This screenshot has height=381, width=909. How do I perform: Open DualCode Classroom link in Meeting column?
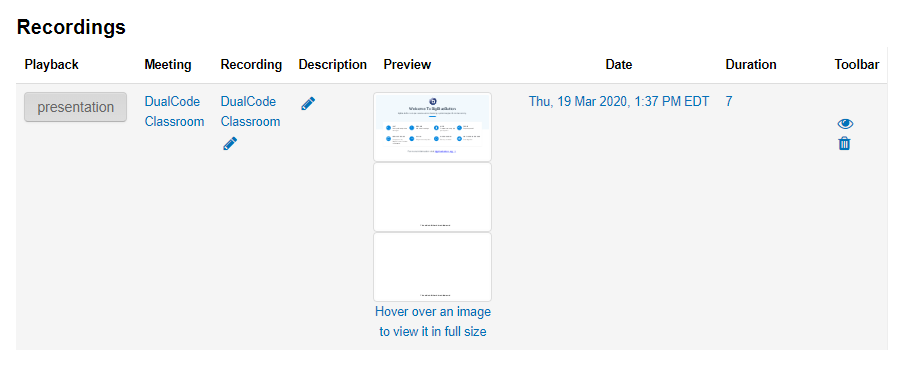[x=174, y=111]
